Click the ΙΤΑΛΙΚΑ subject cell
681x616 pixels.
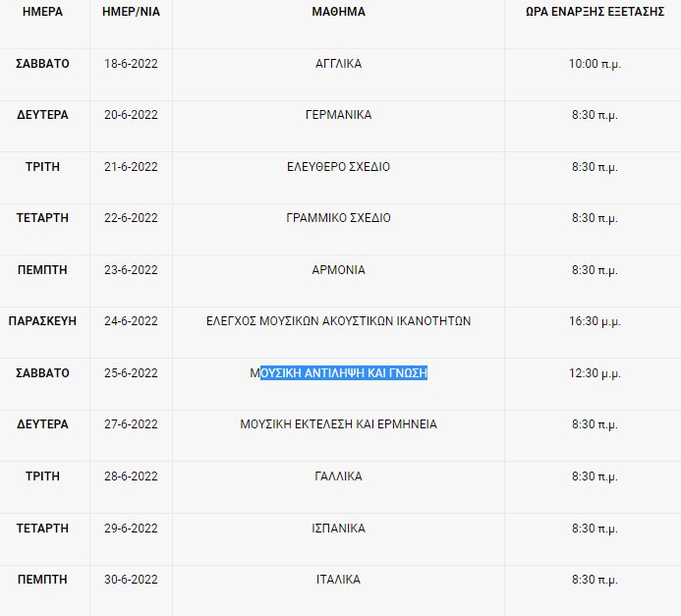[x=338, y=580]
